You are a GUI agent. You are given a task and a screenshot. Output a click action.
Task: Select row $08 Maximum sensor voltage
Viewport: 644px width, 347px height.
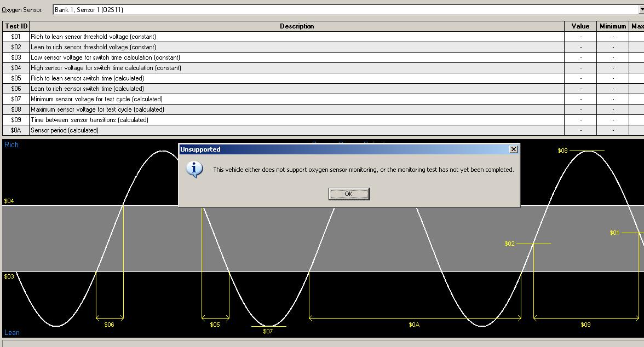click(x=97, y=109)
